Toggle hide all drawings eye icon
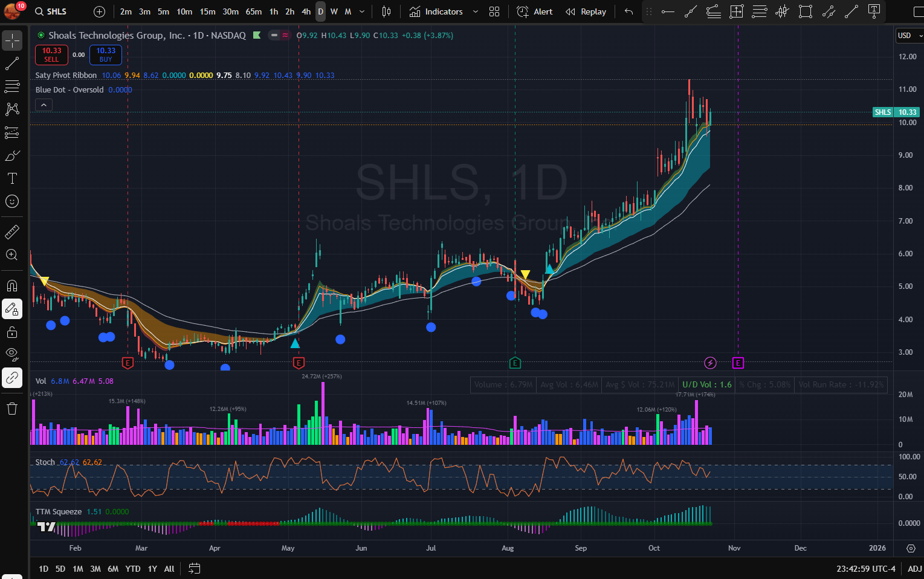Viewport: 924px width, 579px height. click(x=12, y=355)
